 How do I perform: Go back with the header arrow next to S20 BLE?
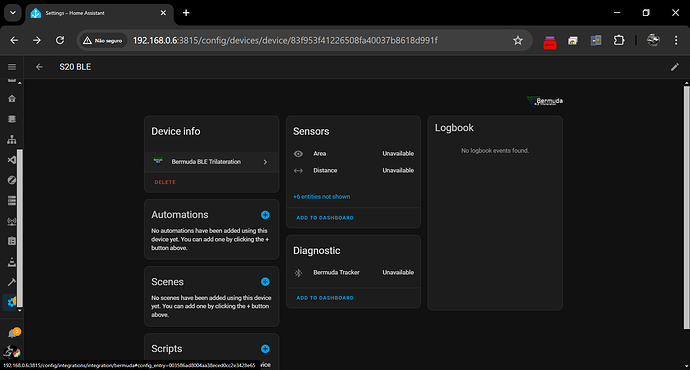pyautogui.click(x=39, y=67)
